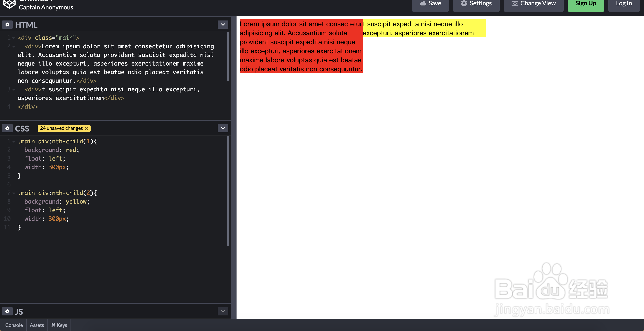Viewport: 644px width, 331px height.
Task: Open JS editor settings gear
Action: click(8, 311)
